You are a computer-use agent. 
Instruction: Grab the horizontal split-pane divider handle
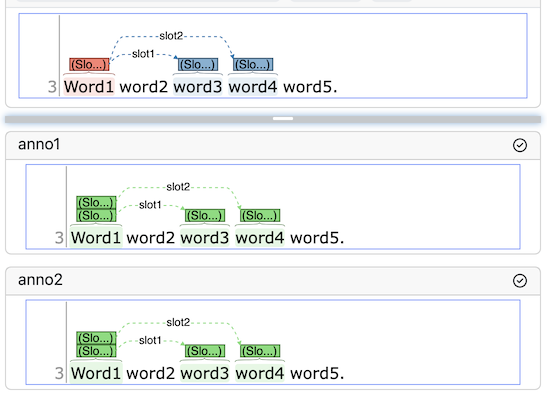point(283,119)
